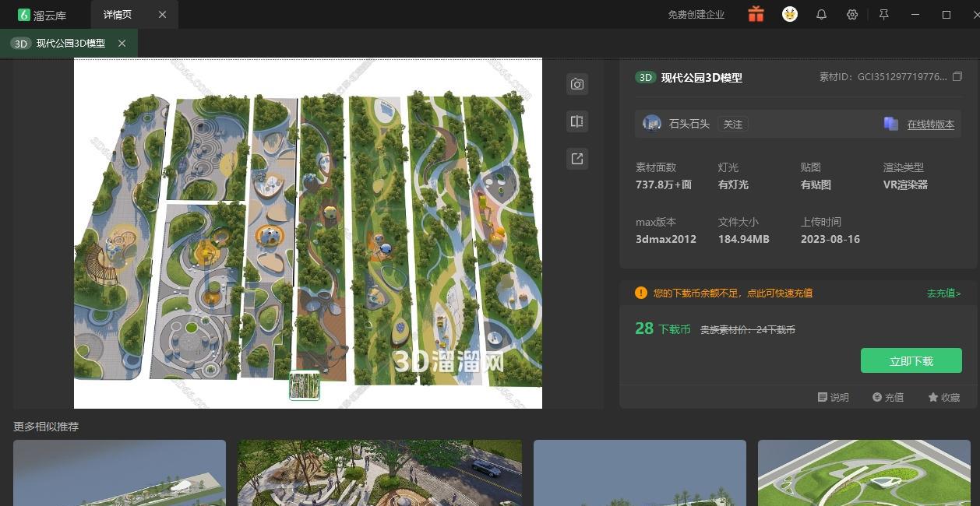This screenshot has width=980, height=506.
Task: Click the 立即下载 download button
Action: 911,361
